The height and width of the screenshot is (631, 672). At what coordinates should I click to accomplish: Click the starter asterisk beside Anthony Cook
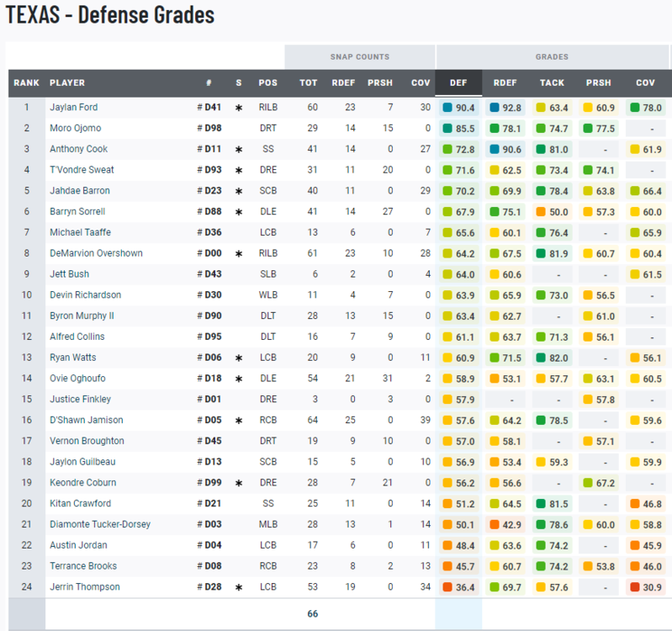[239, 150]
